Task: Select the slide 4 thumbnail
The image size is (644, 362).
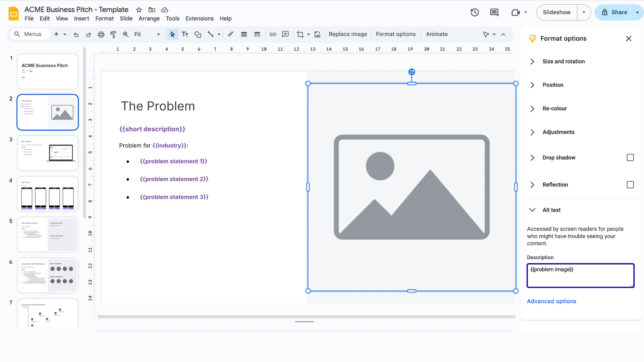Action: point(47,194)
